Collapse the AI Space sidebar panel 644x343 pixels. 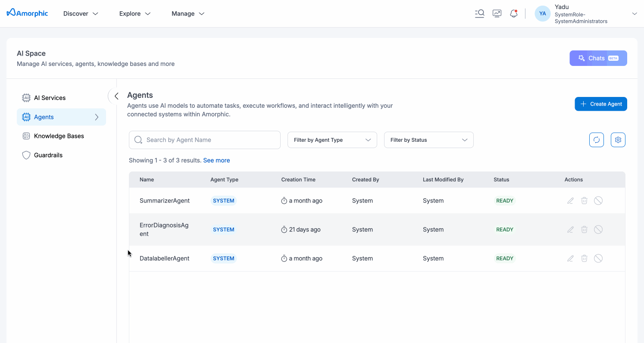point(116,96)
